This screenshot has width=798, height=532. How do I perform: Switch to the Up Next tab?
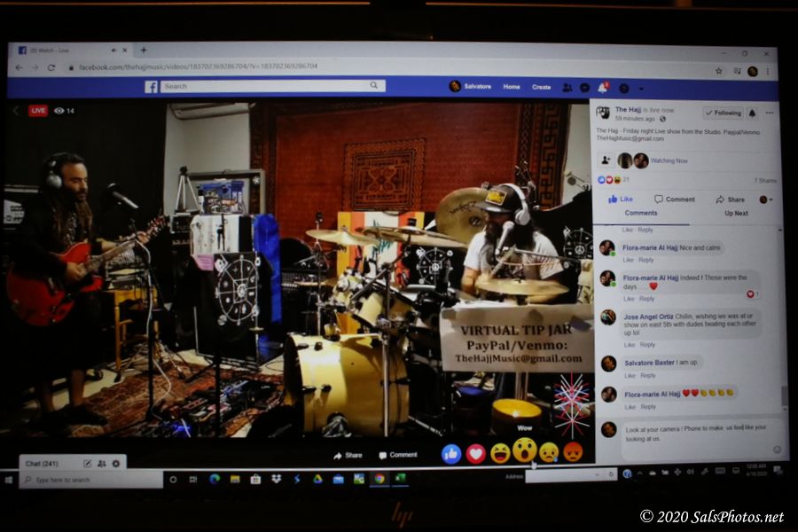click(x=736, y=214)
